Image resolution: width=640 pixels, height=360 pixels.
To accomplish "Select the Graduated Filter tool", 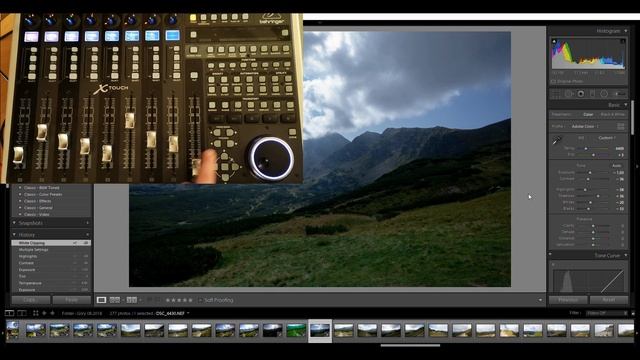I will click(592, 94).
